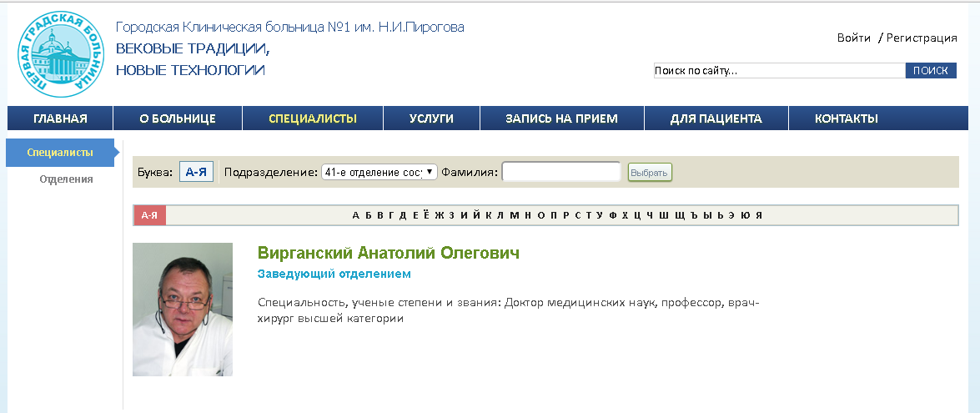
Task: Filter by letter Т
Action: coord(589,215)
